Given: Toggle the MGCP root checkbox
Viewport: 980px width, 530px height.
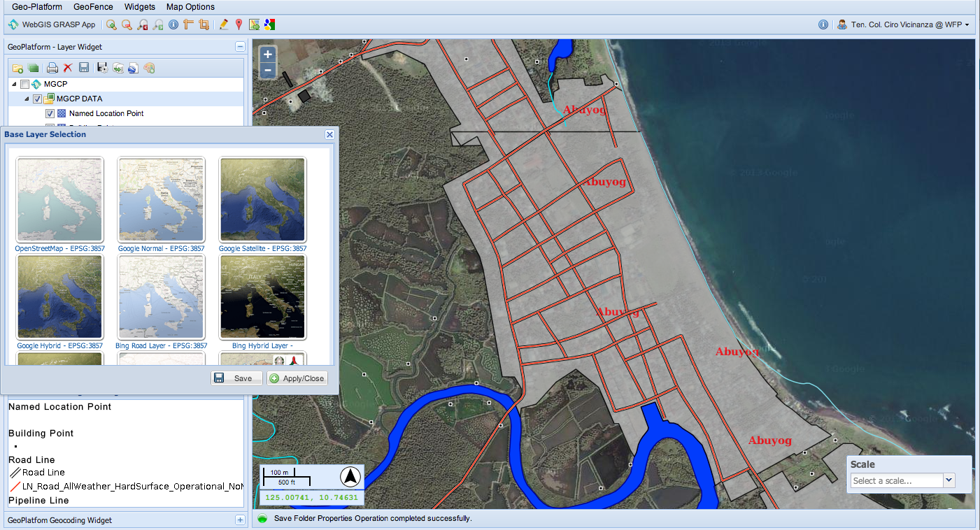Looking at the screenshot, I should pos(24,85).
